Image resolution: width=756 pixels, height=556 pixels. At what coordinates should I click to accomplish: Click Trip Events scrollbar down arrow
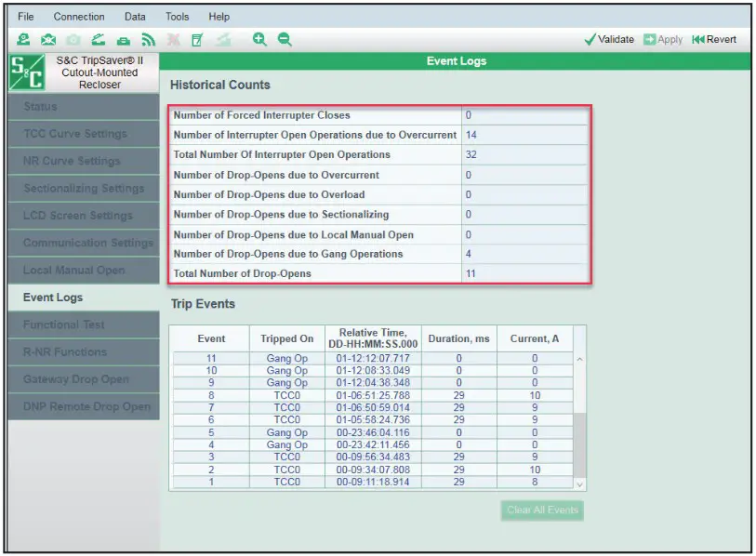(579, 484)
